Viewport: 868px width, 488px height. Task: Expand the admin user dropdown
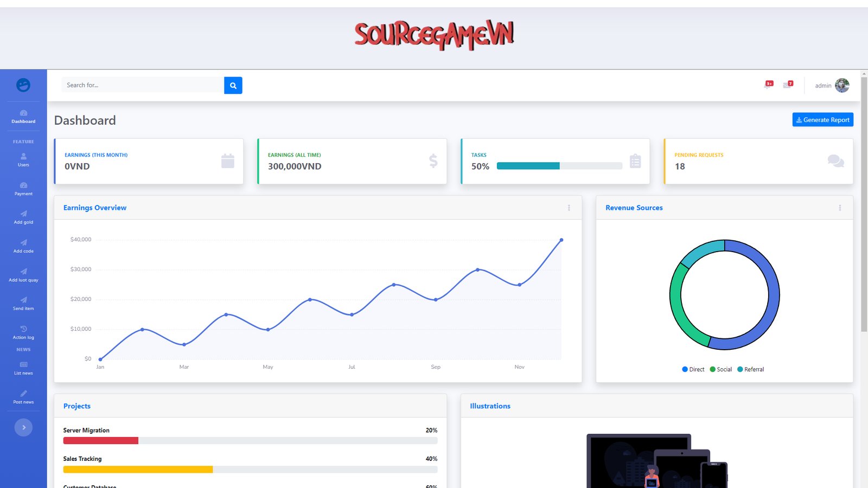[832, 85]
